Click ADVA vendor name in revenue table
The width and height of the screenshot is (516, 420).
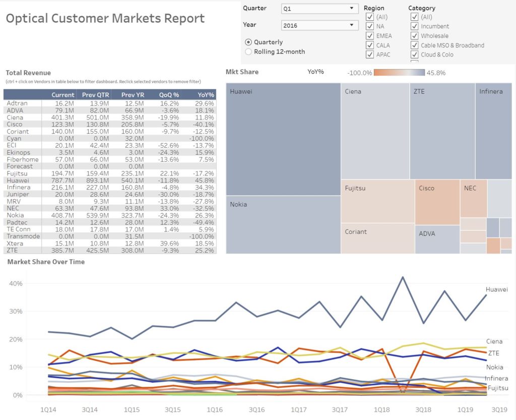pyautogui.click(x=15, y=110)
